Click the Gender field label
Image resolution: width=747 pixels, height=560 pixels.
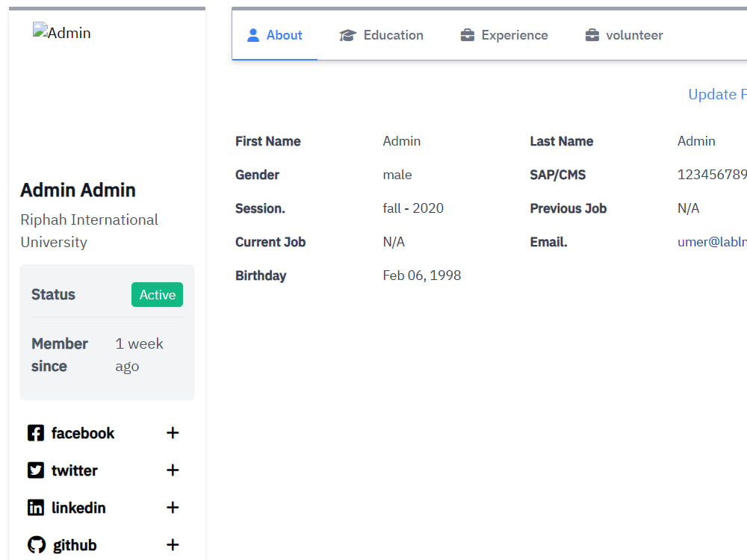pos(257,175)
